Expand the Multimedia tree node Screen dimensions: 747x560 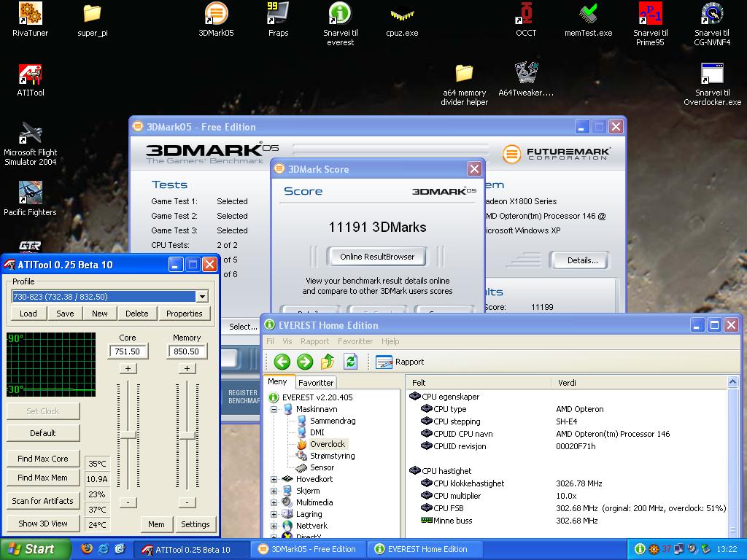(274, 502)
